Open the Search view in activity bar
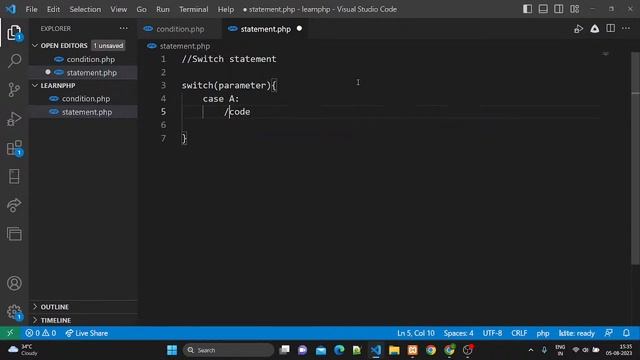 (14, 61)
